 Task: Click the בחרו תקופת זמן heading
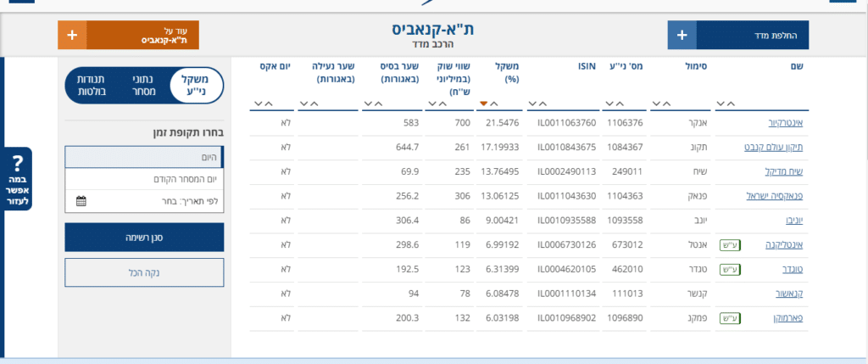pos(188,133)
